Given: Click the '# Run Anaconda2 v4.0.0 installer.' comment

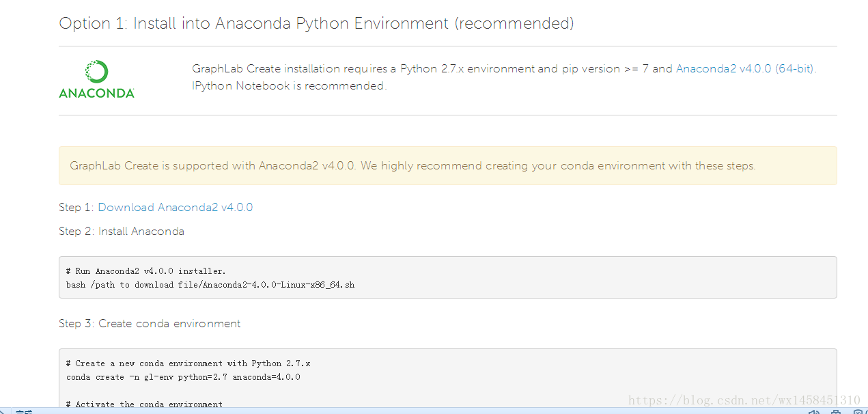Looking at the screenshot, I should click(146, 271).
